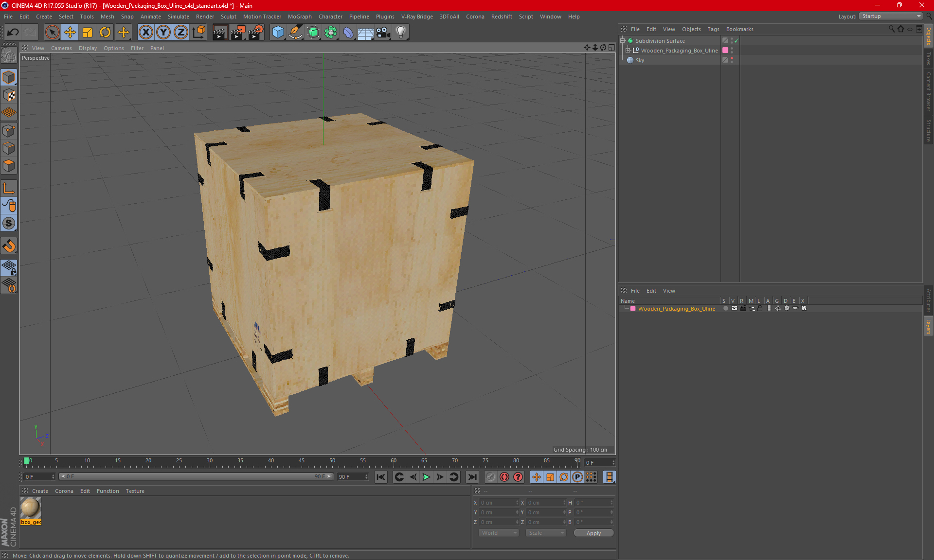Open the MoGraph menu
The image size is (934, 560).
coord(299,17)
